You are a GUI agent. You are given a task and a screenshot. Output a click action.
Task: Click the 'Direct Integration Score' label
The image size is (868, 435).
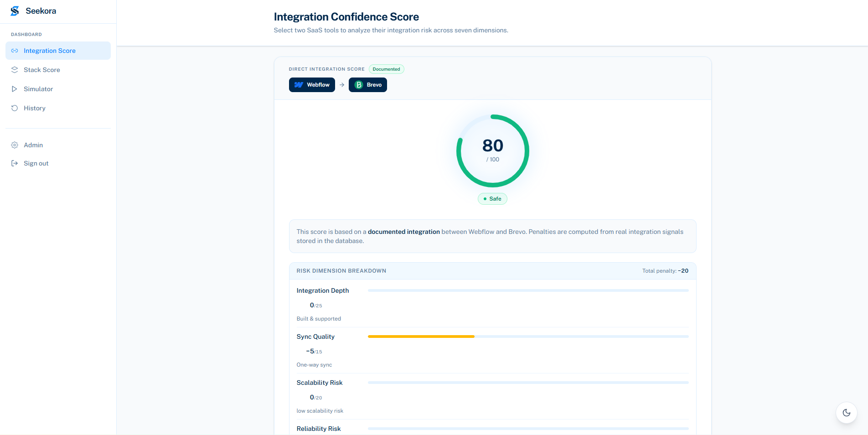[327, 69]
